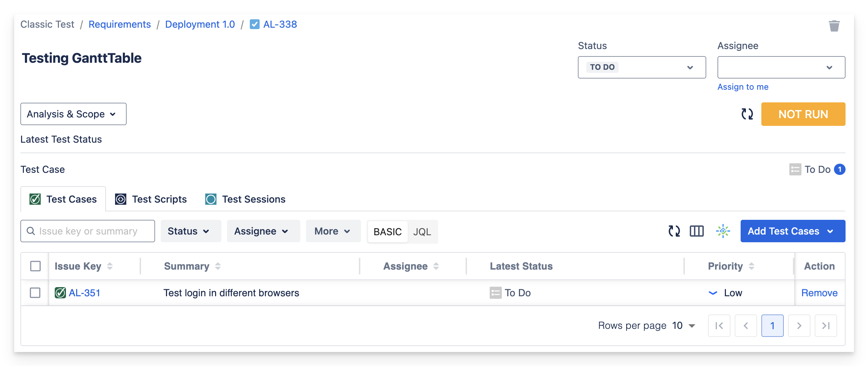The height and width of the screenshot is (366, 868).
Task: Toggle the select-all header checkbox
Action: click(x=35, y=266)
